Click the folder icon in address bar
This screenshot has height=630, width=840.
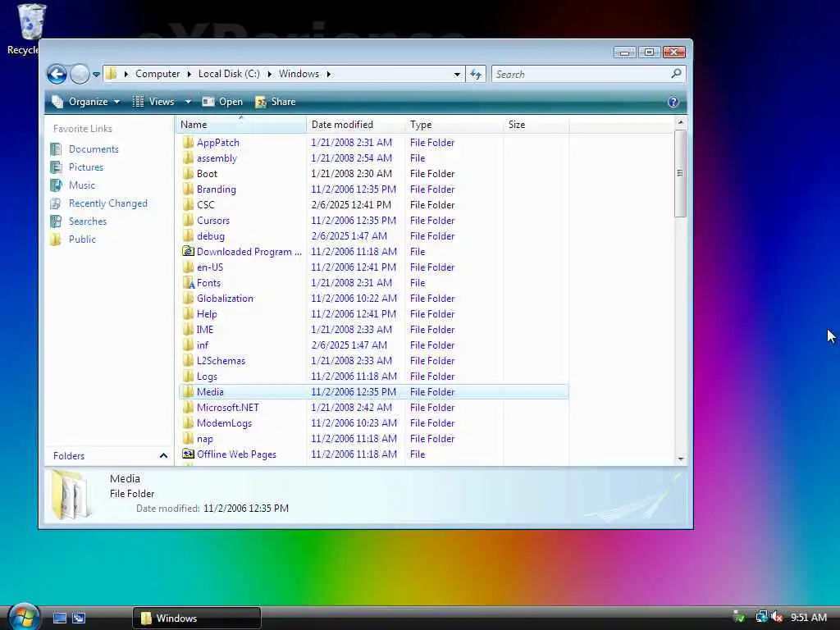(x=112, y=73)
